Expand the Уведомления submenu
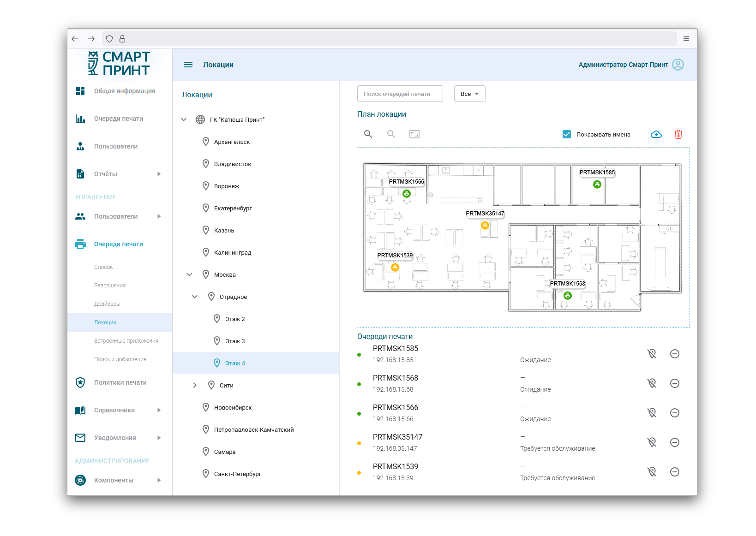This screenshot has height=536, width=756. (x=159, y=438)
